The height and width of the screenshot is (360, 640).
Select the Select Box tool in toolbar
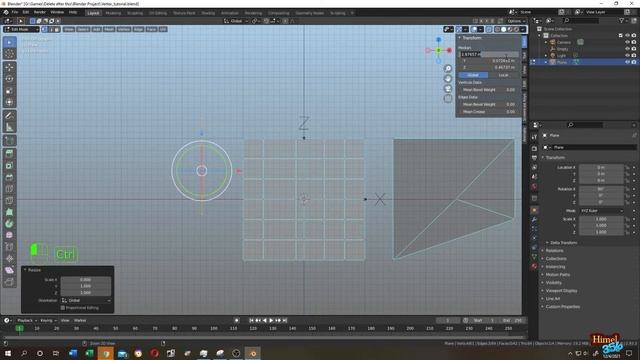[x=9, y=42]
